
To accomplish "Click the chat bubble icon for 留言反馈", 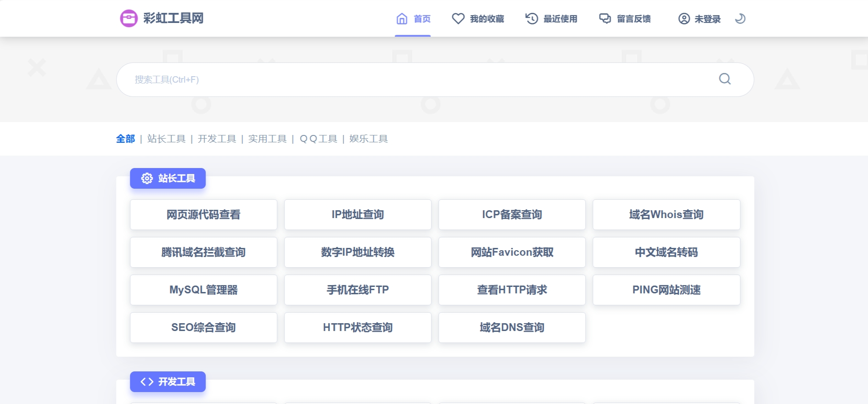I will point(605,19).
